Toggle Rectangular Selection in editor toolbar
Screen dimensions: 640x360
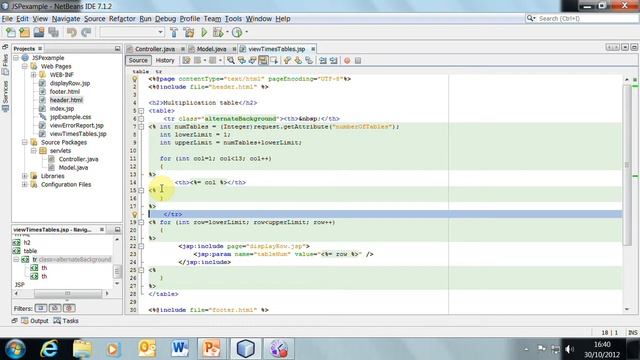274,60
